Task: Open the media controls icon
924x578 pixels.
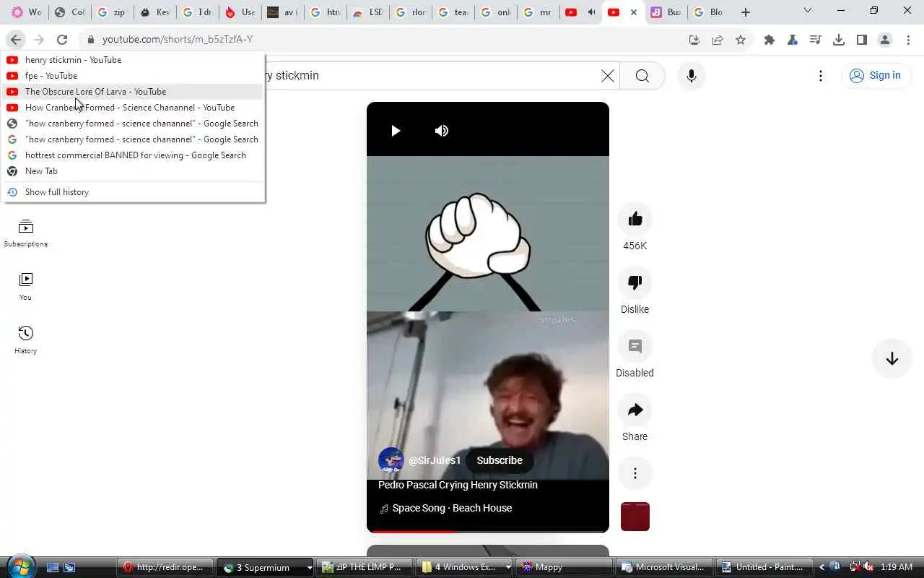Action: coord(816,40)
